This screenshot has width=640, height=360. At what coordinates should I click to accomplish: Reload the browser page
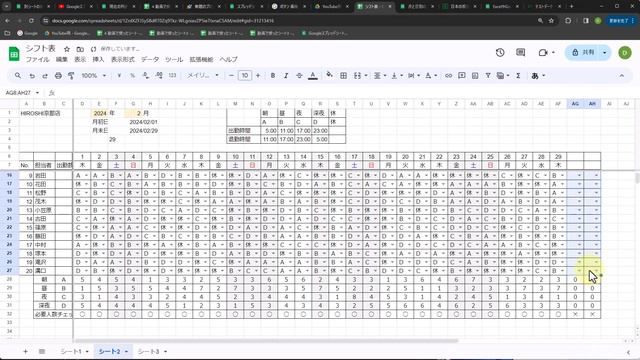31,20
